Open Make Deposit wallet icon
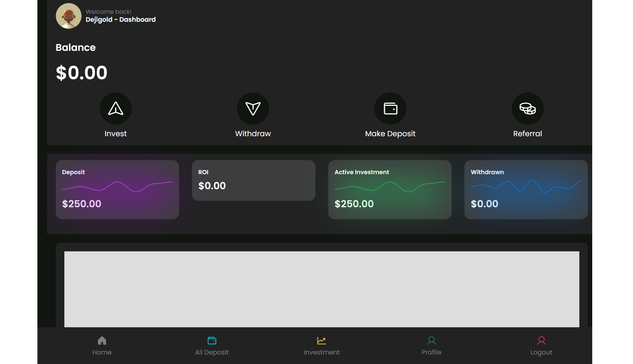The image size is (633, 364). 390,108
